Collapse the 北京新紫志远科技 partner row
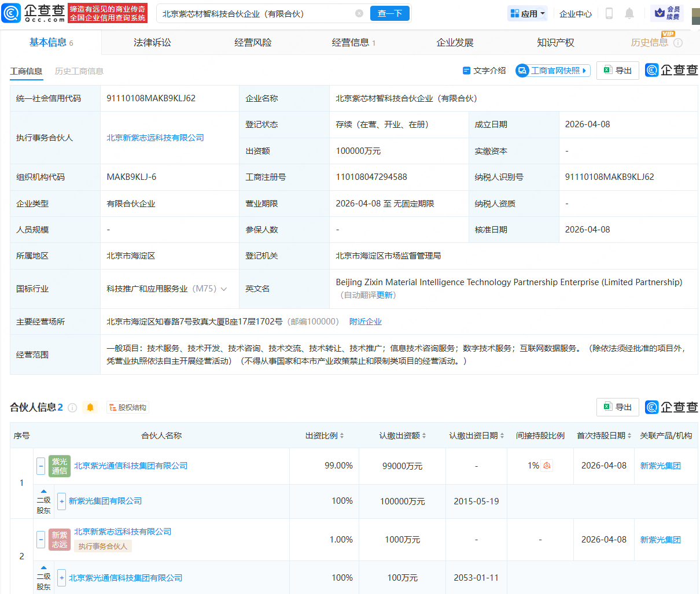This screenshot has width=700, height=594. click(x=41, y=540)
